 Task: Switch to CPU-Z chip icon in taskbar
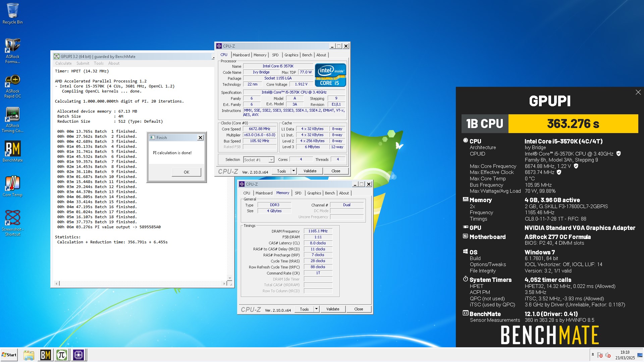(78, 355)
